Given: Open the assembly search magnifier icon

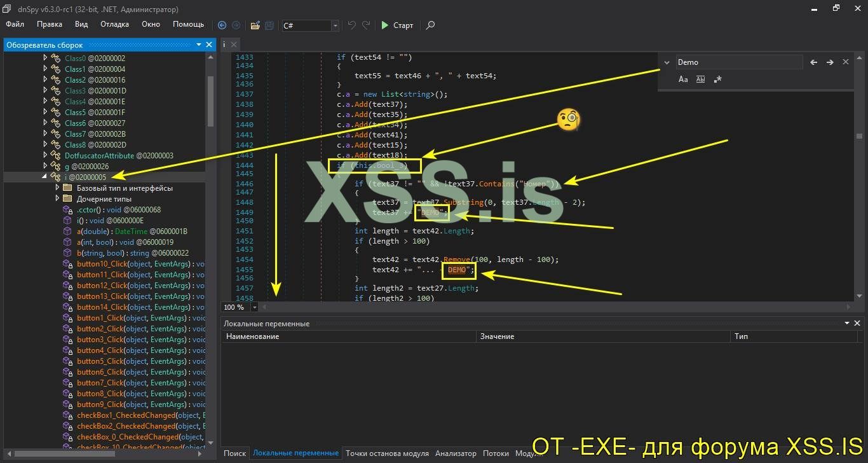Looking at the screenshot, I should pyautogui.click(x=430, y=25).
